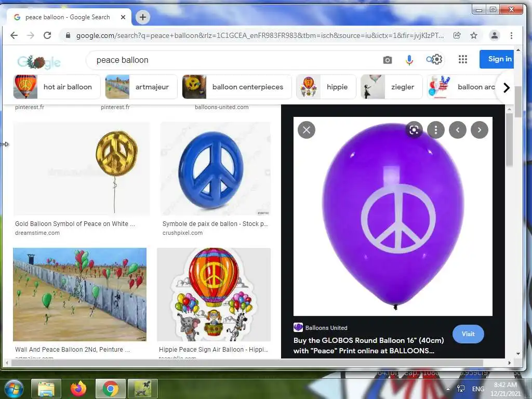Search inside image with Lens
This screenshot has width=532, height=399.
414,130
